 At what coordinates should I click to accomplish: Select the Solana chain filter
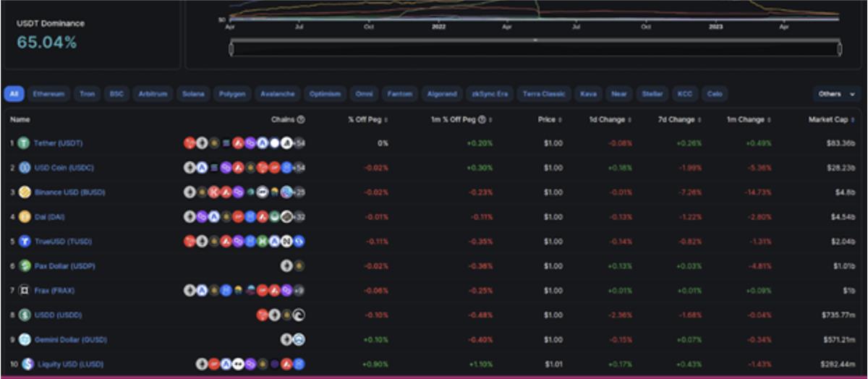[x=193, y=94]
